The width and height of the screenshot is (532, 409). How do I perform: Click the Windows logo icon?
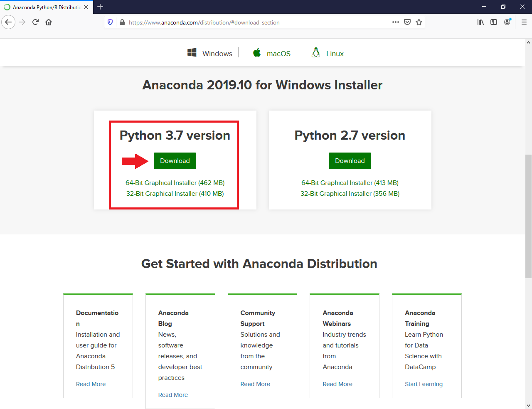tap(192, 53)
